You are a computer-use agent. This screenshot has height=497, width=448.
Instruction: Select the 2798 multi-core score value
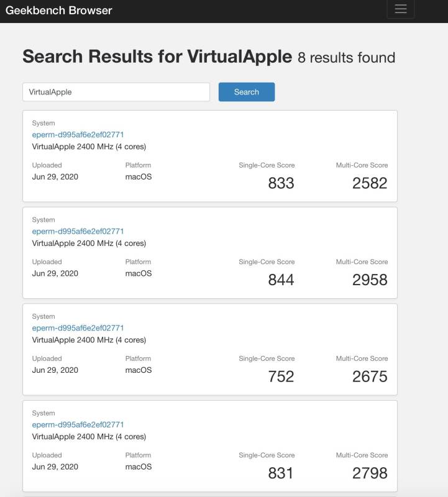(x=370, y=473)
